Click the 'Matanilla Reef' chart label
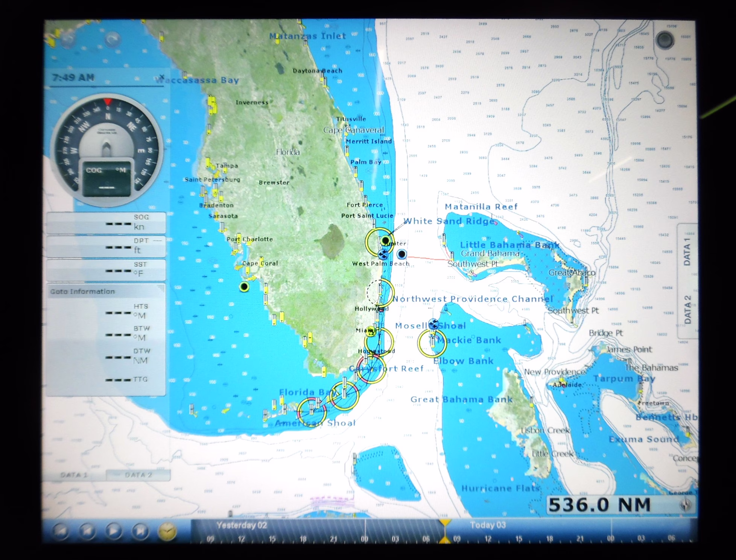Viewport: 736px width, 560px height. pyautogui.click(x=481, y=207)
